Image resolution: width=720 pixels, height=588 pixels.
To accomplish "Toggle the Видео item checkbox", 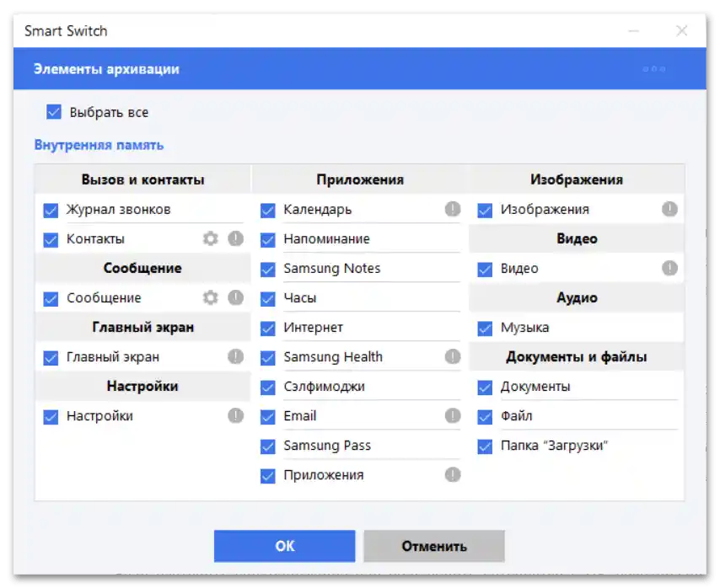I will pyautogui.click(x=485, y=270).
